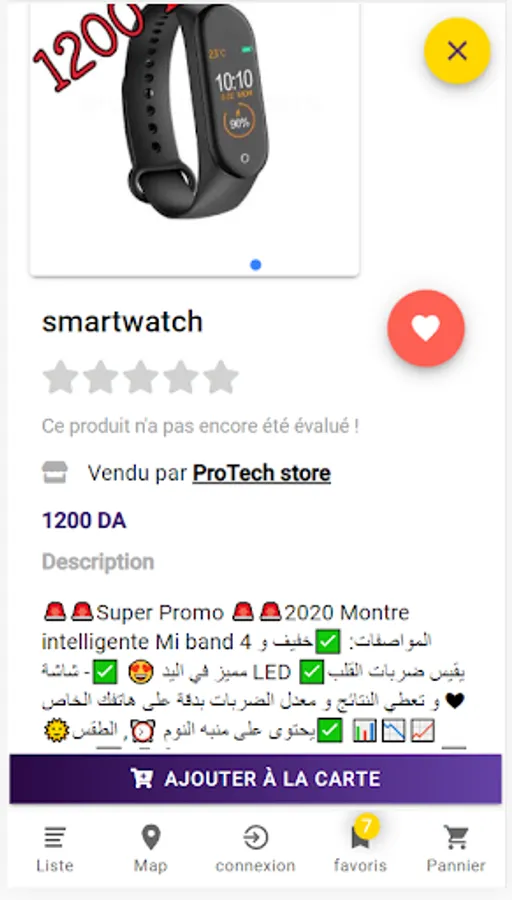Screen dimensions: 512x900
Task: Click the Pannier tab label
Action: 456,866
